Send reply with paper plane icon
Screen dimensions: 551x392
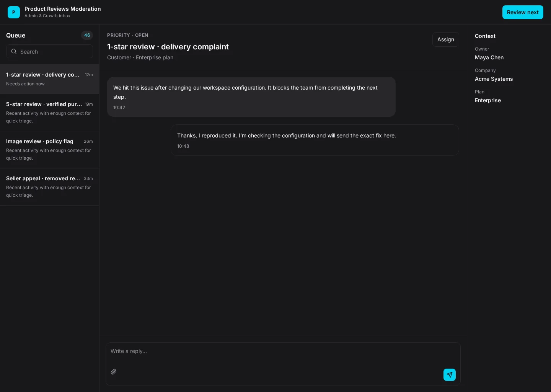[450, 375]
